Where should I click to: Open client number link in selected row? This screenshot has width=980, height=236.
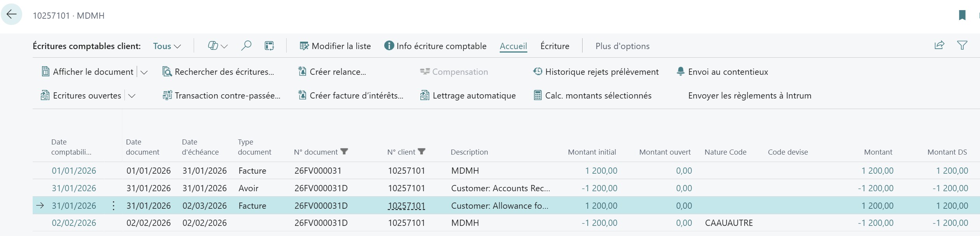click(x=406, y=206)
